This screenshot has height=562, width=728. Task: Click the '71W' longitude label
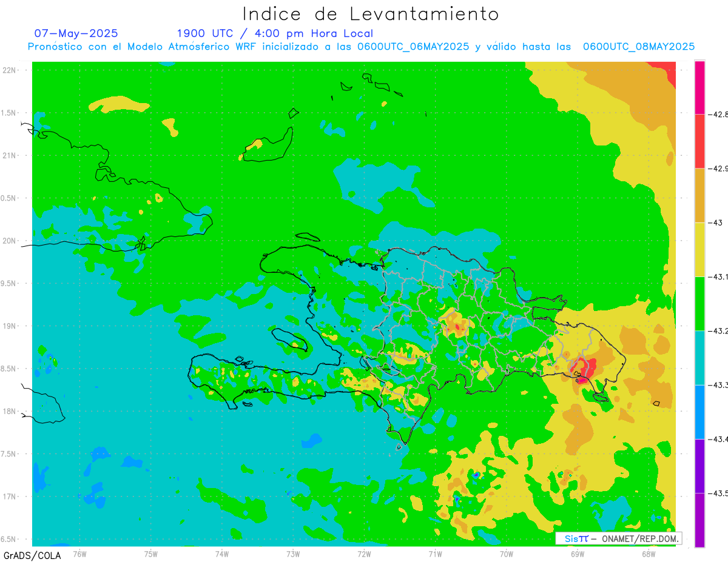(435, 553)
